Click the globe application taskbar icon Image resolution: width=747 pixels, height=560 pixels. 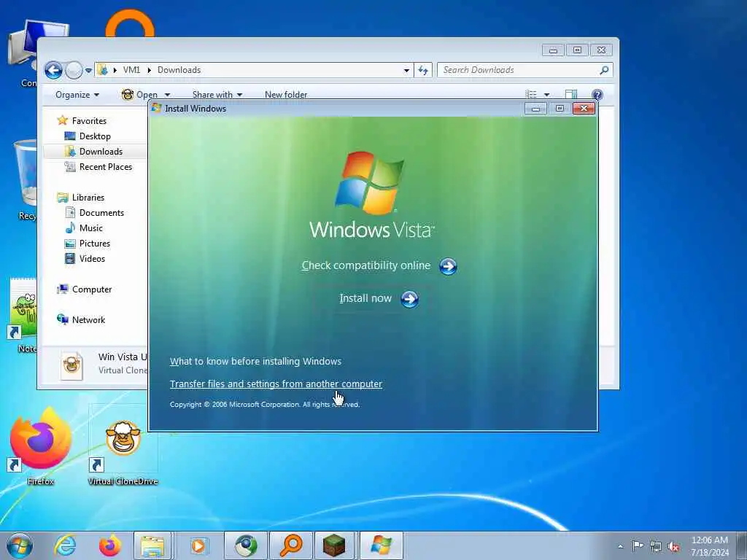click(x=246, y=545)
